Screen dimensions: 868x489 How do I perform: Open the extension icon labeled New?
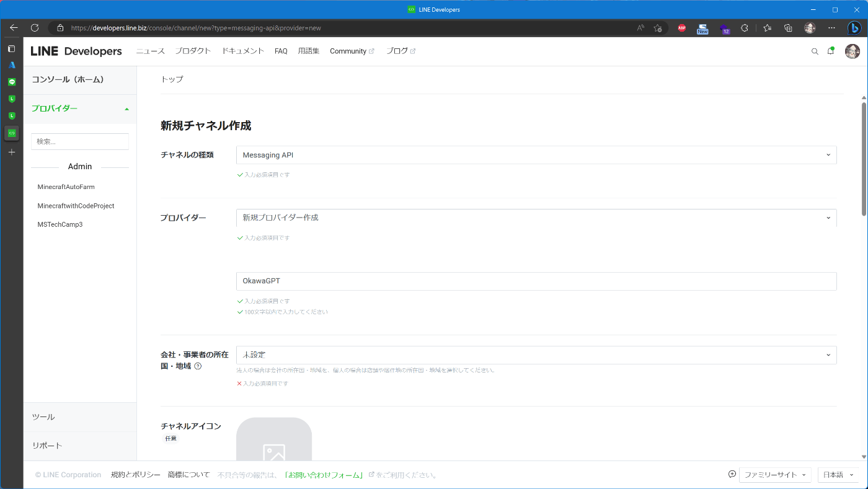tap(702, 29)
